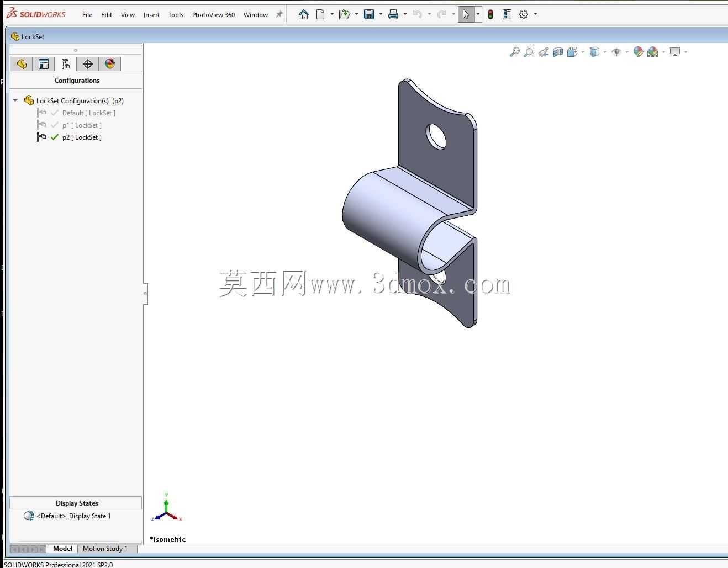Collapse the LockSet Configuration(s) tree node
Image resolution: width=728 pixels, height=568 pixels.
click(x=15, y=100)
